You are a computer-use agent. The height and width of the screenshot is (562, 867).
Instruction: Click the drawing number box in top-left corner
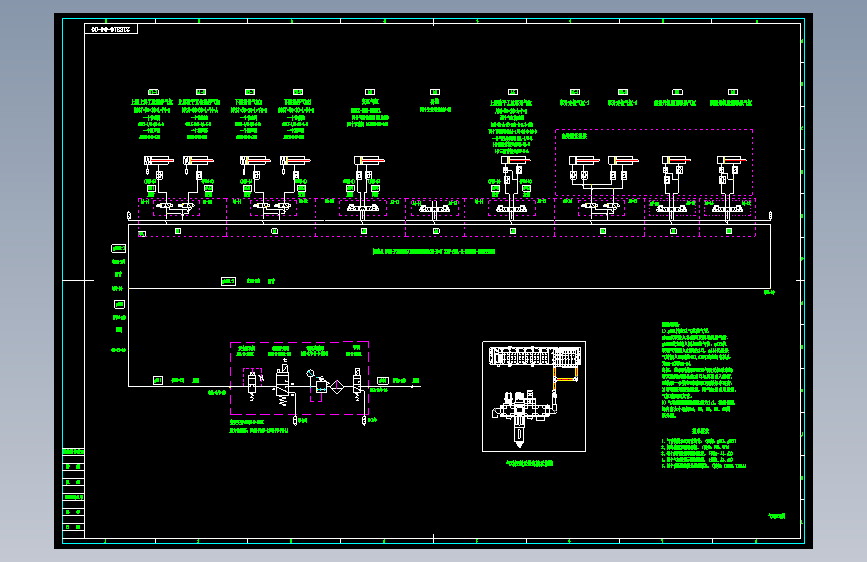pyautogui.click(x=111, y=29)
